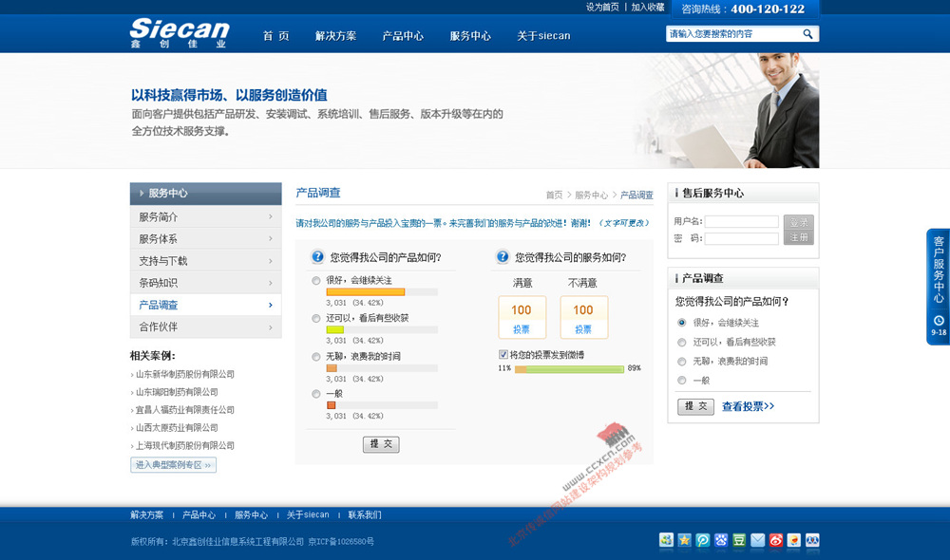This screenshot has height=560, width=950.
Task: Expand the '服务简介' sidebar item arrow
Action: tap(271, 217)
